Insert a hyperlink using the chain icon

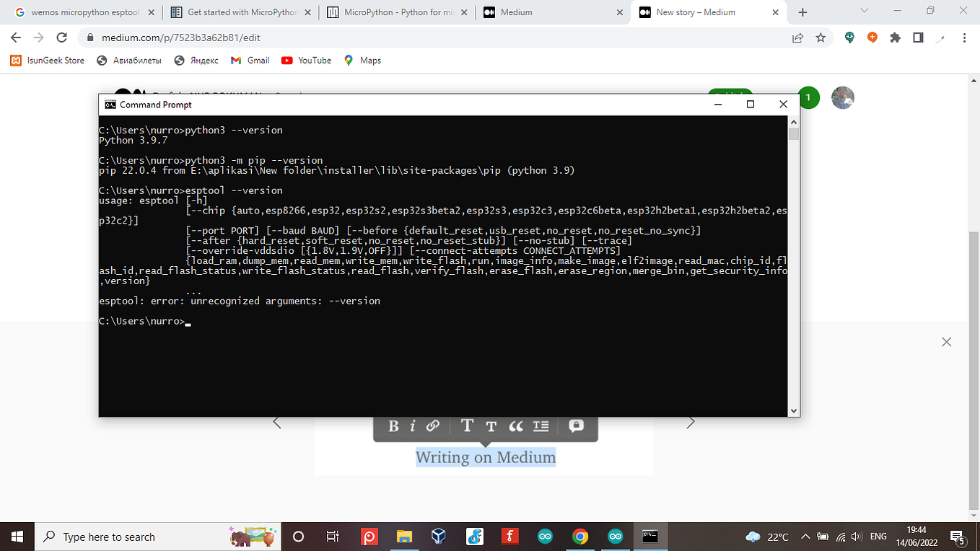pos(432,426)
